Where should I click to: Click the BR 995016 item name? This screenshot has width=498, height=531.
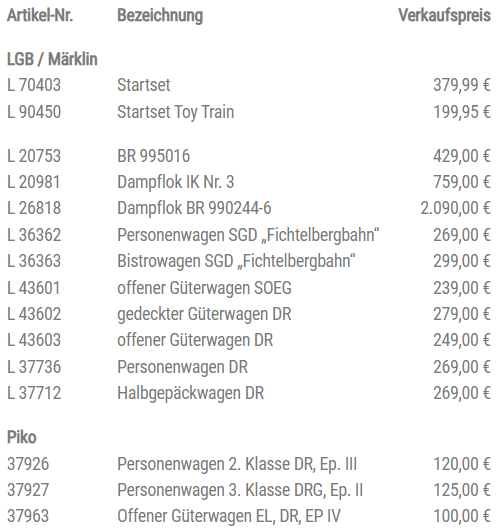click(154, 156)
